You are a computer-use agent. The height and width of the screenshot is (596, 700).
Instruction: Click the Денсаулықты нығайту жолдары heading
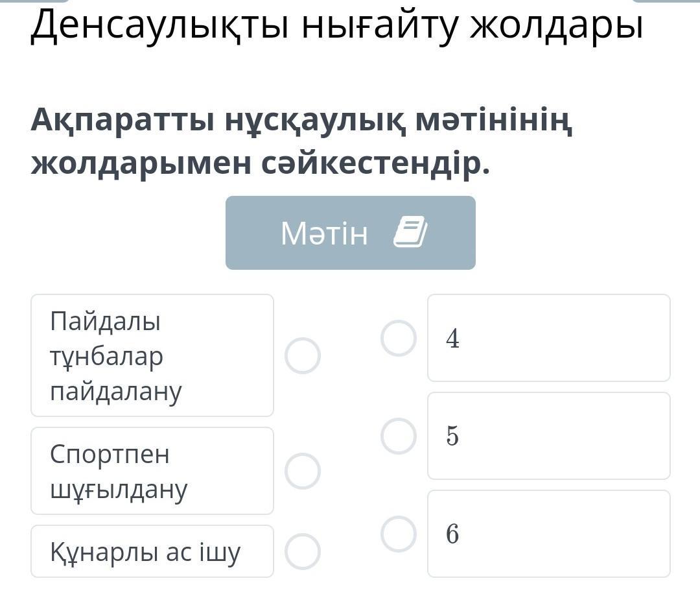(337, 26)
